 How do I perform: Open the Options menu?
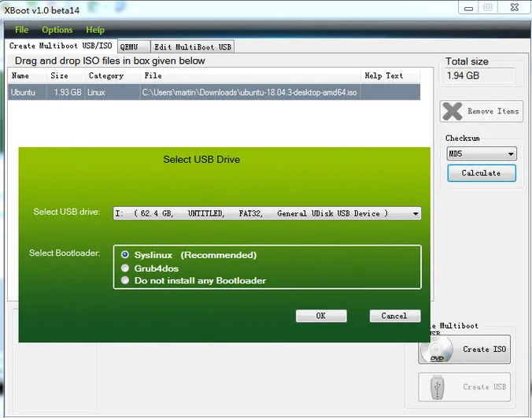pyautogui.click(x=57, y=30)
